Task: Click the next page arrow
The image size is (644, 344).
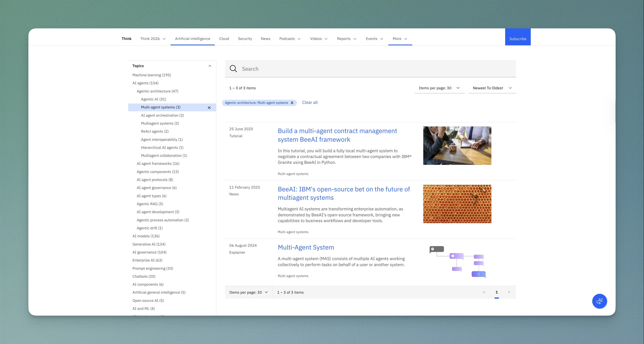Action: (x=509, y=292)
